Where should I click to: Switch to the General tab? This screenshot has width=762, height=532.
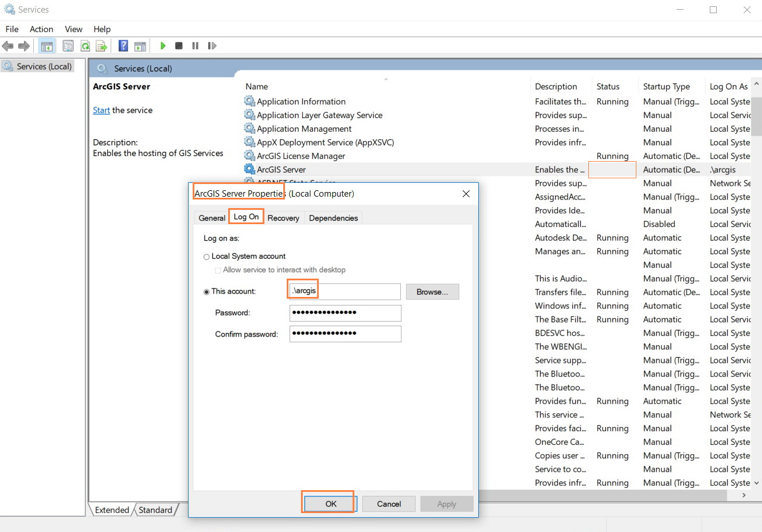point(212,218)
